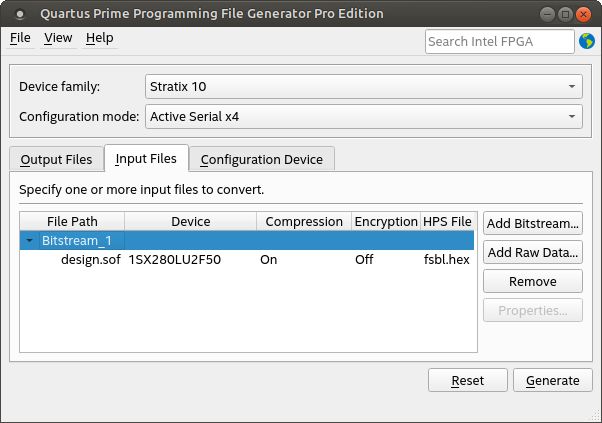Viewport: 602px width, 423px height.
Task: Click the Reset button
Action: 467,381
